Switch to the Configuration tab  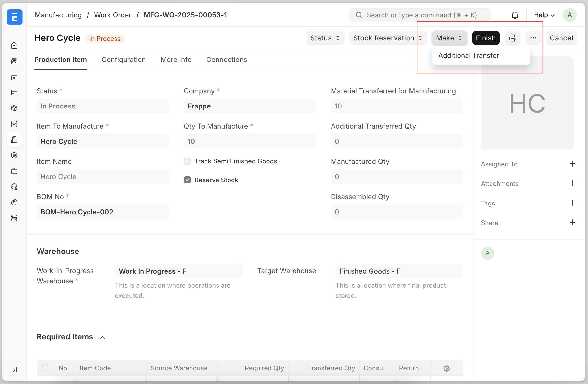click(124, 60)
